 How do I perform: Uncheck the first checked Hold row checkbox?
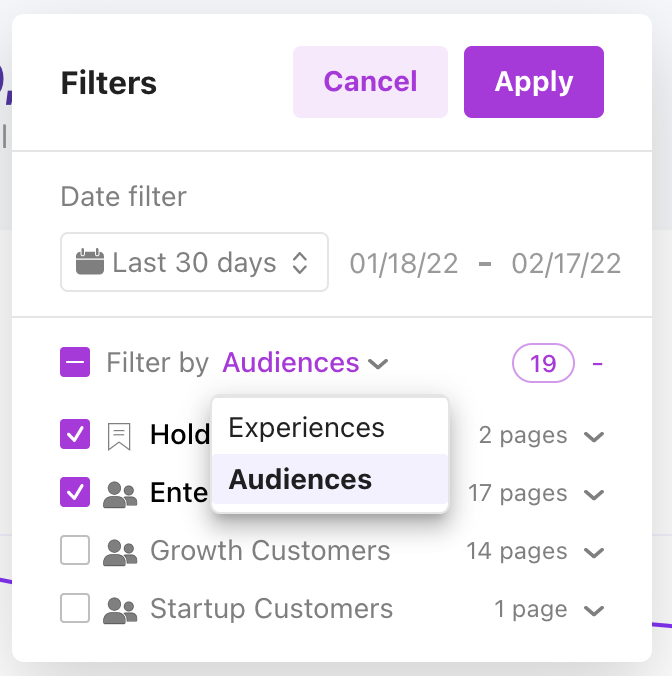[x=75, y=435]
